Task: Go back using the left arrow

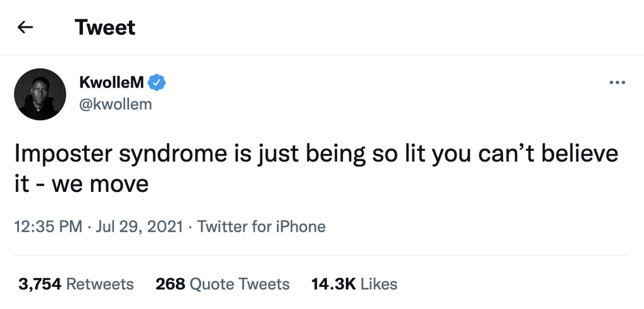Action: [x=25, y=28]
